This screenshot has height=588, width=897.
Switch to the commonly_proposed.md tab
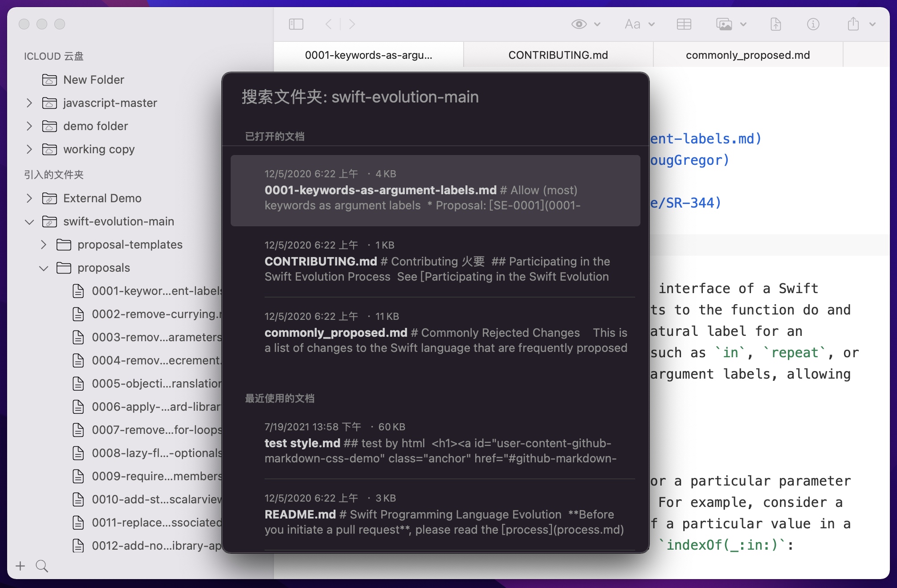click(x=747, y=55)
